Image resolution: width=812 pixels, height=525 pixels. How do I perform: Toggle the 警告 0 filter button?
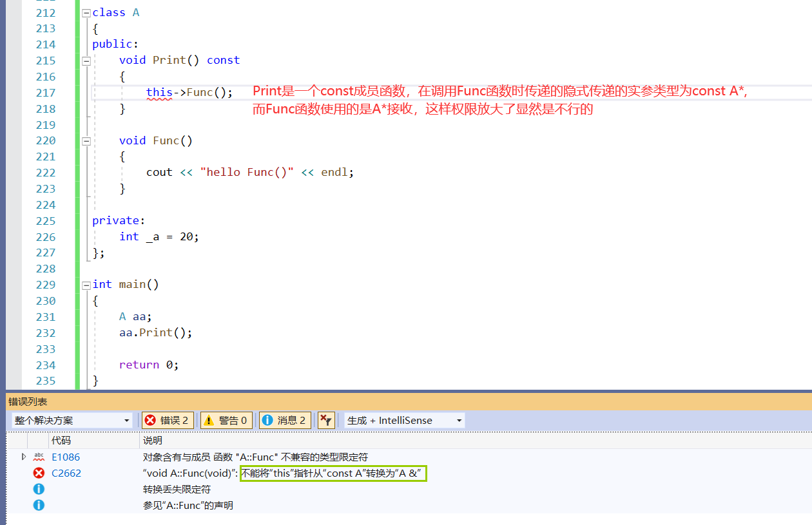226,421
